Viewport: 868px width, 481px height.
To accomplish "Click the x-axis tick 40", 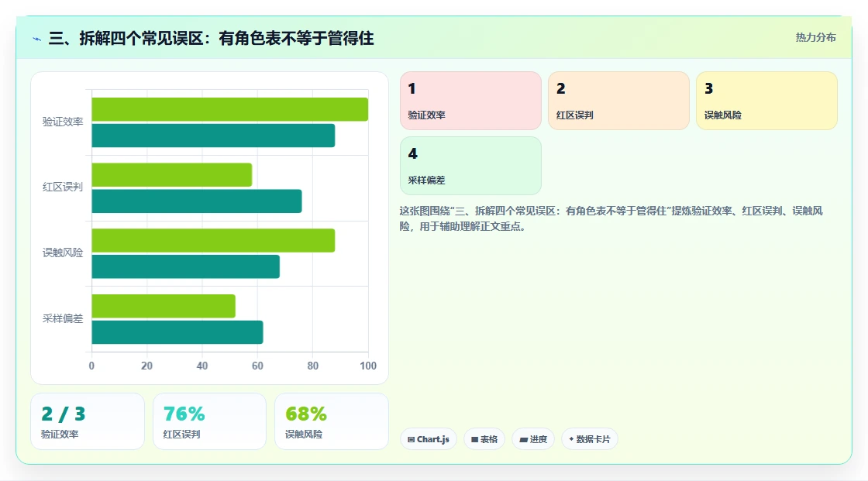I will click(202, 366).
